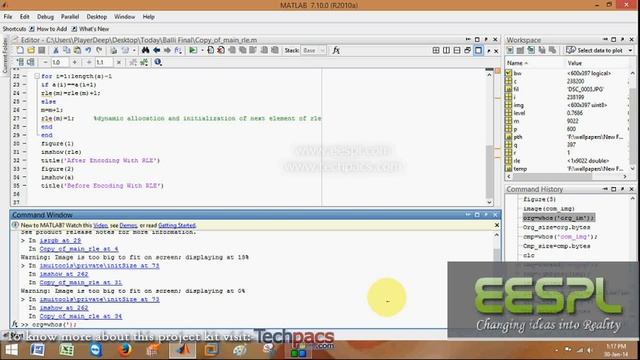The height and width of the screenshot is (360, 640).
Task: Open the first imshow at 242 link
Action: [x=64, y=274]
